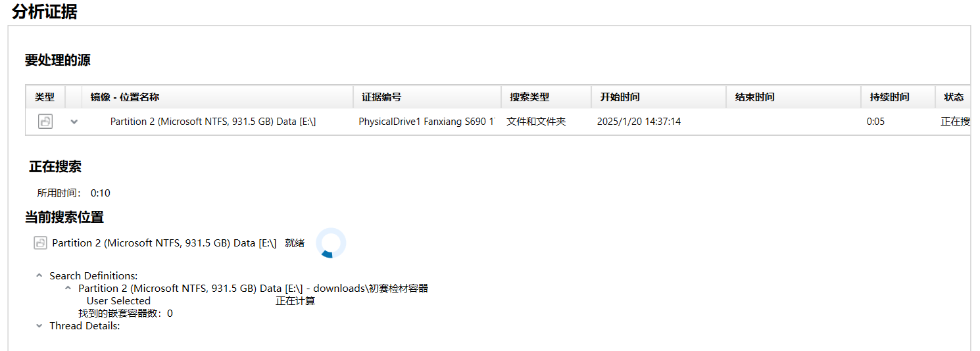The image size is (980, 351).
Task: Click the duration value 0:05
Action: tap(875, 122)
